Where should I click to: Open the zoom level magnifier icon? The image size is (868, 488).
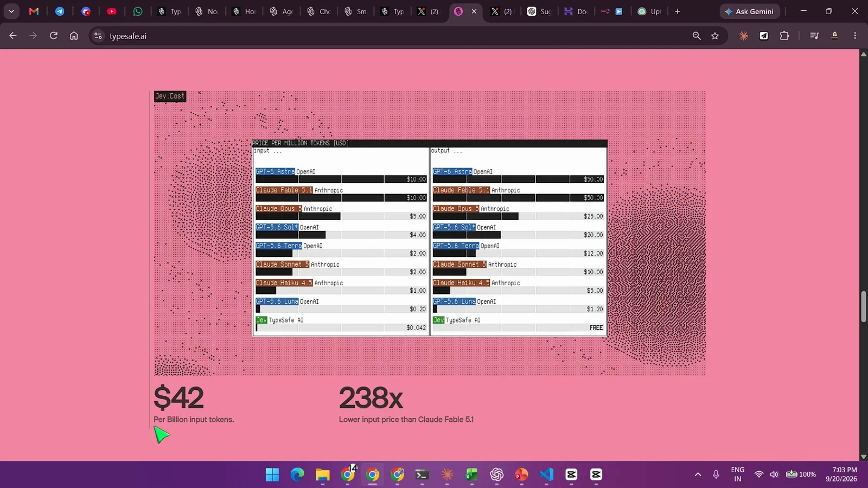697,36
